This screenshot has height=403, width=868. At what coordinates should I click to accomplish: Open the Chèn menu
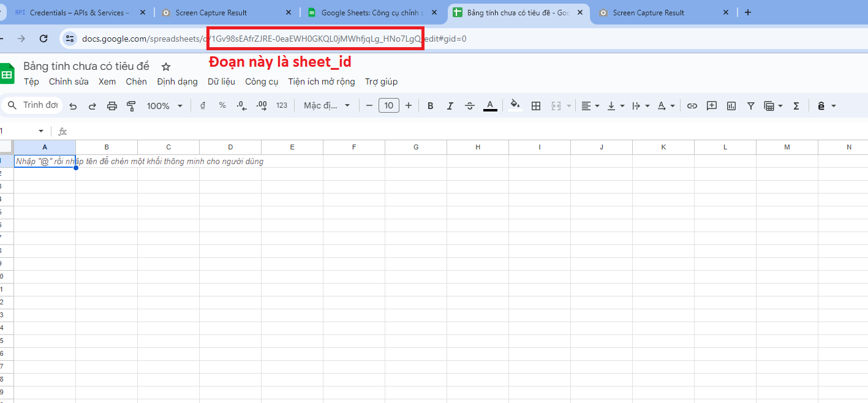pos(136,81)
